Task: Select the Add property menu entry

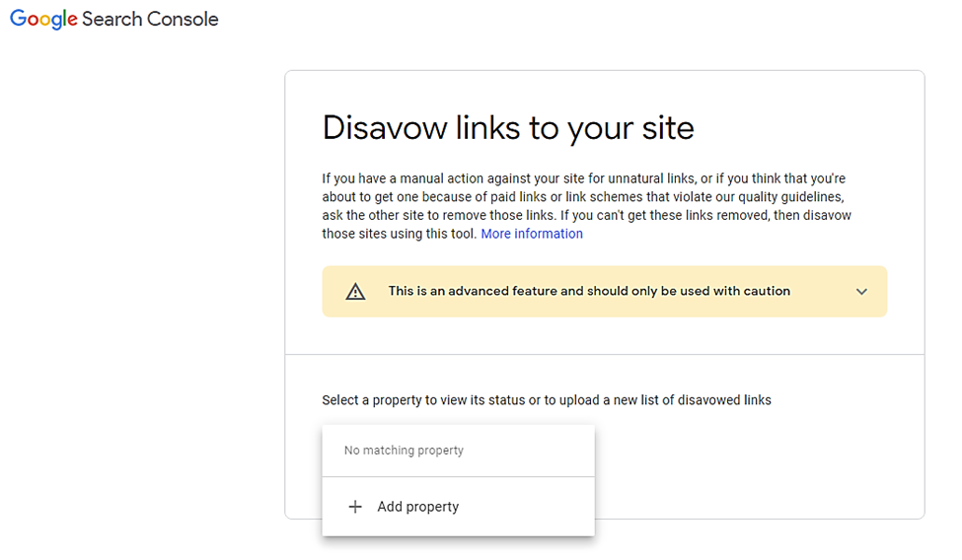Action: 458,507
